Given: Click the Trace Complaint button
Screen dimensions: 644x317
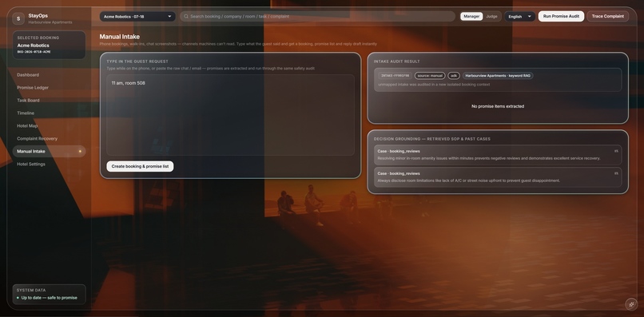Looking at the screenshot, I should coord(607,17).
